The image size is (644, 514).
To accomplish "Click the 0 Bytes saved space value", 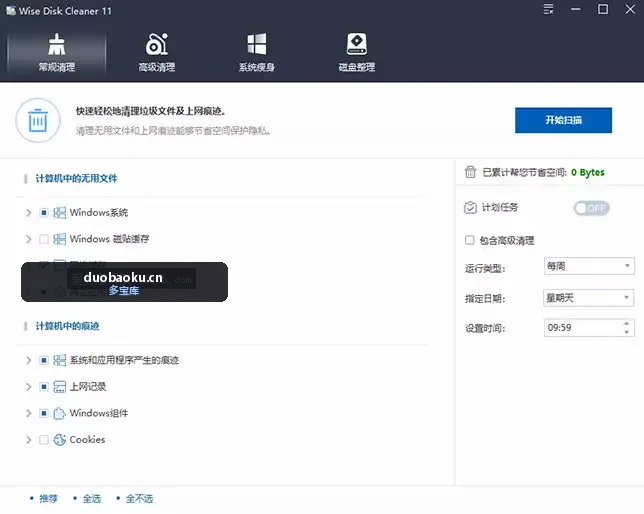I will 588,173.
